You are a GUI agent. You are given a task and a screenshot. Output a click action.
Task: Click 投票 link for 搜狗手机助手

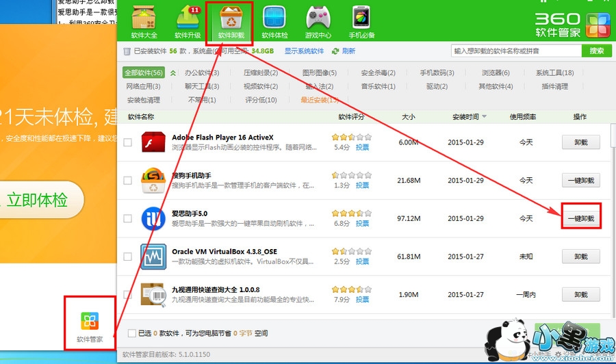[362, 185]
